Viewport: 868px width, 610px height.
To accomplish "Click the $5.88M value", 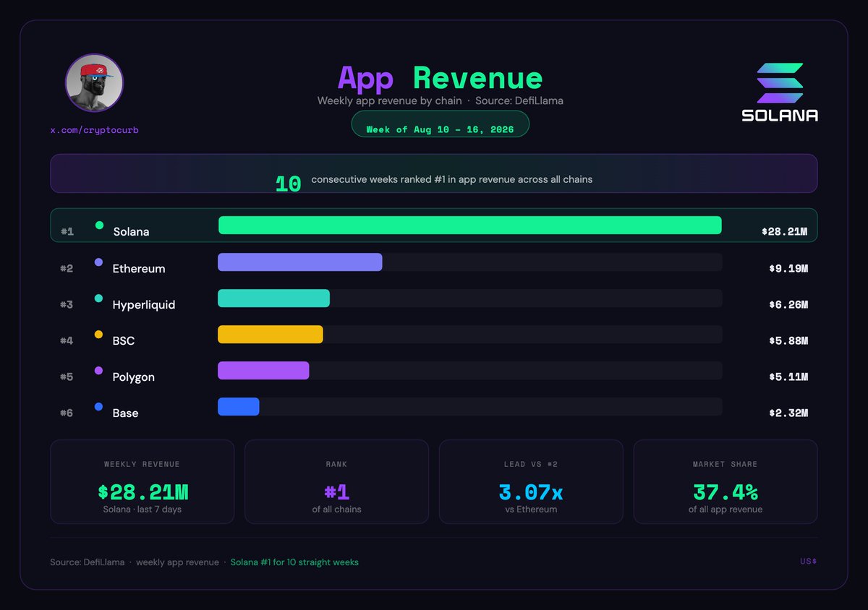I will (788, 340).
